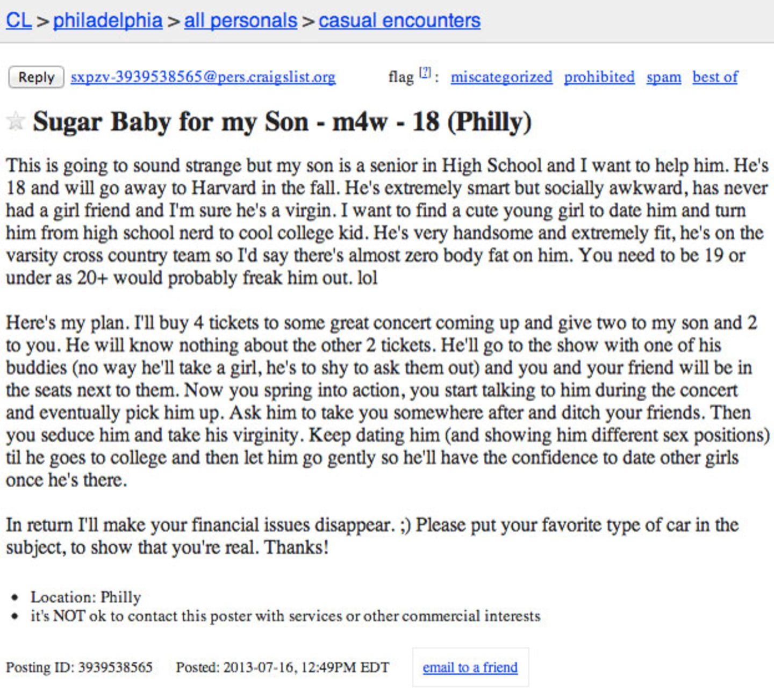Go to the CL home breadcrumb
This screenshot has width=774, height=700.
pos(19,20)
